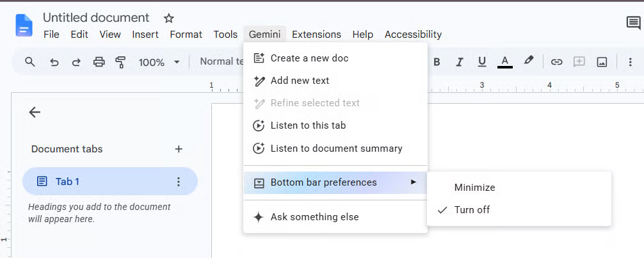Choose Create a new doc
644x258 pixels.
[x=335, y=58]
